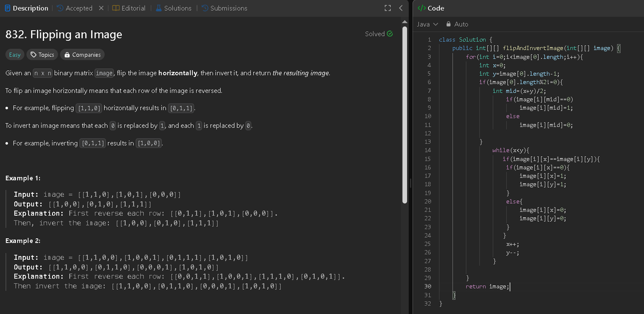Click the inline code [1,0,0] in description
Screen dimensions: 644x314
(150, 143)
